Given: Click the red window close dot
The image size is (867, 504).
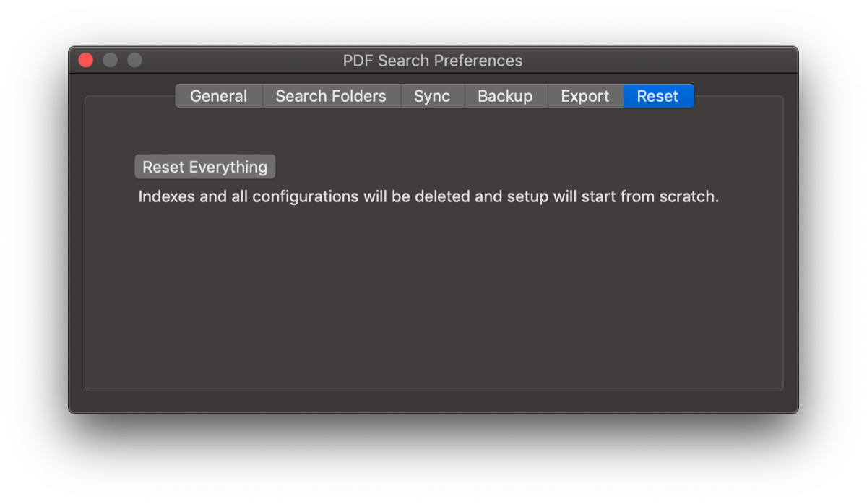Looking at the screenshot, I should point(86,60).
